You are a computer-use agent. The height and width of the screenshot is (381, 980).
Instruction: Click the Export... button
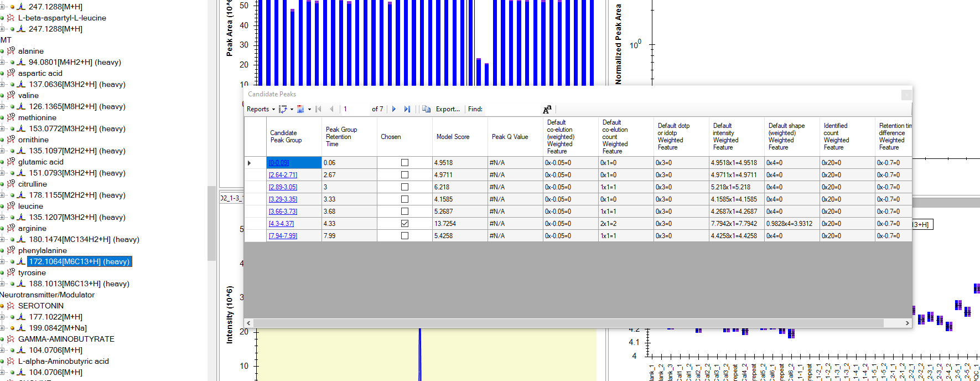coord(448,109)
